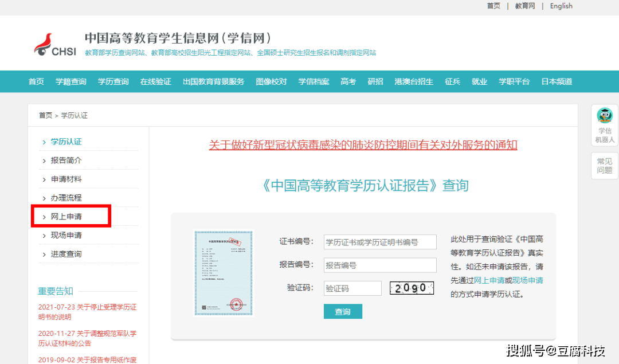Viewport: 619px width, 364px height.
Task: Open the 学信机器人 robot assistant
Action: click(x=605, y=123)
